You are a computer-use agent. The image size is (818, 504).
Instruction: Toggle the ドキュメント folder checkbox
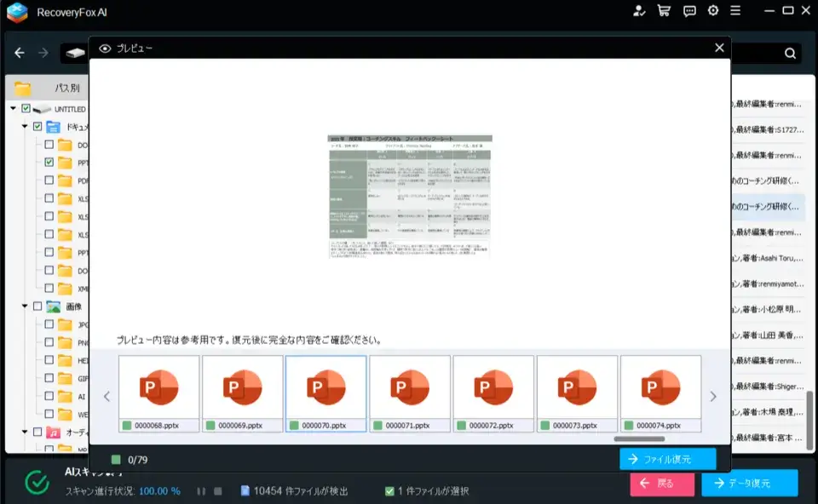[37, 127]
